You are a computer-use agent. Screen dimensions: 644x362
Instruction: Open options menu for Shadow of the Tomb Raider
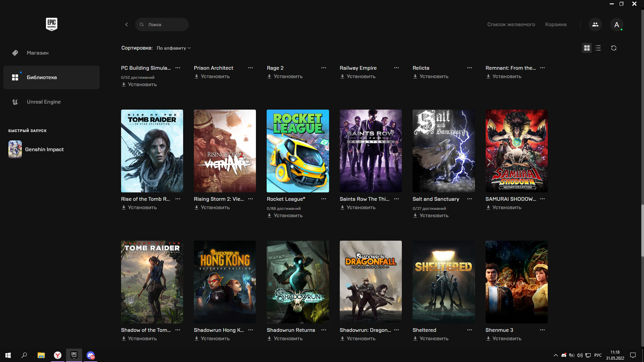point(178,330)
